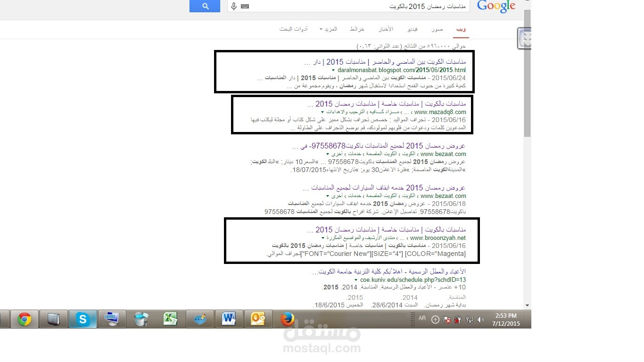Image resolution: width=644 pixels, height=362 pixels.
Task: Open Mozilla Firefox from the taskbar
Action: pyautogui.click(x=287, y=319)
